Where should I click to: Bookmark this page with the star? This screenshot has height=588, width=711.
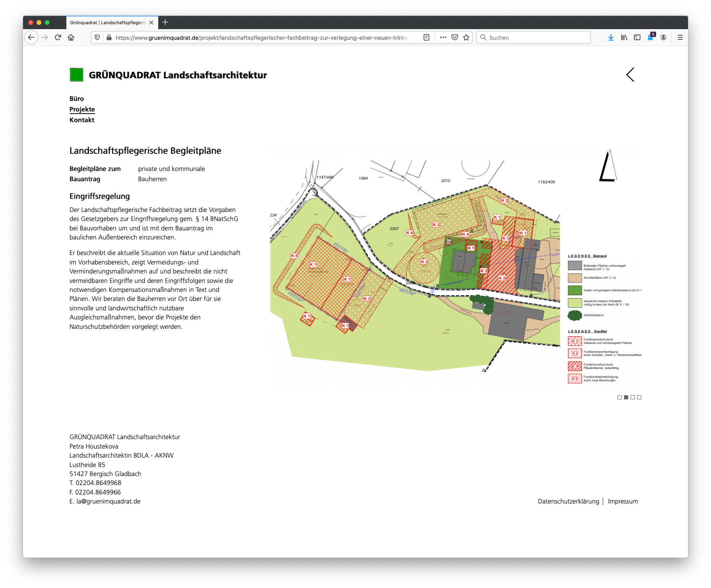[x=466, y=37]
